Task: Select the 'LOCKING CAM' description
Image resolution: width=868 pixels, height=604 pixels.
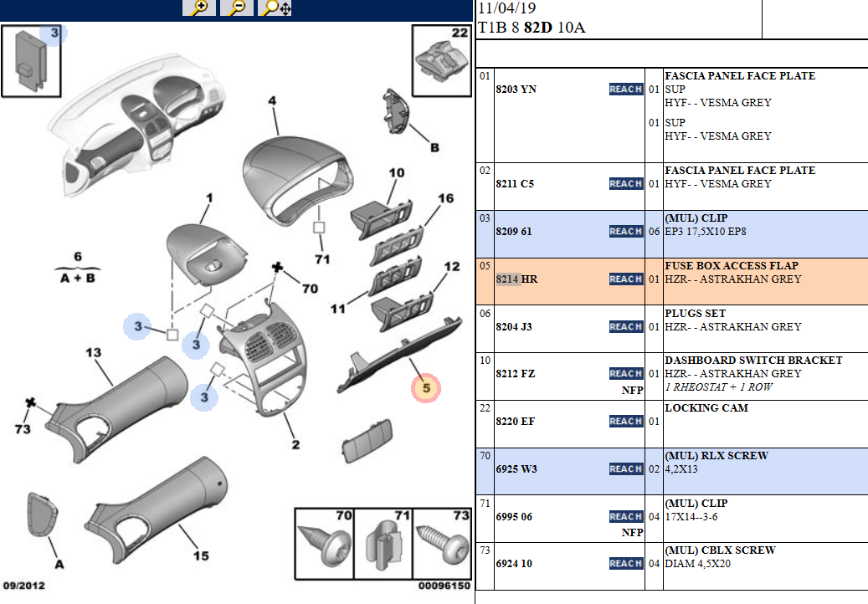Action: [x=706, y=407]
